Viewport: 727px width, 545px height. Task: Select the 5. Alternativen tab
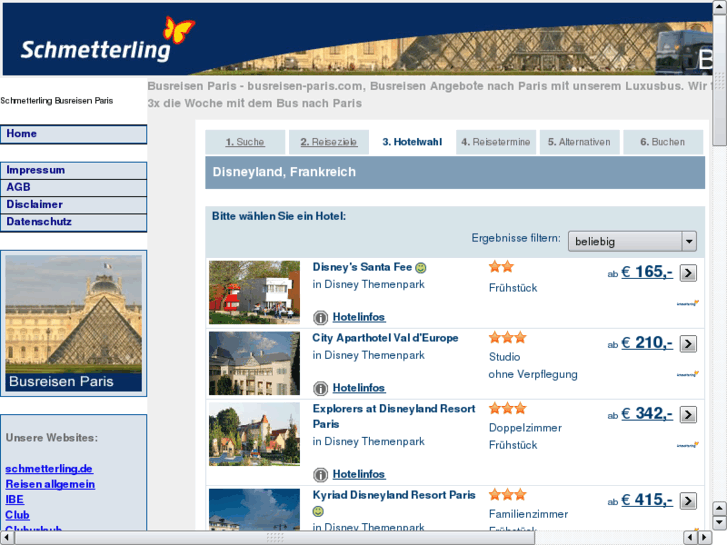pyautogui.click(x=580, y=142)
